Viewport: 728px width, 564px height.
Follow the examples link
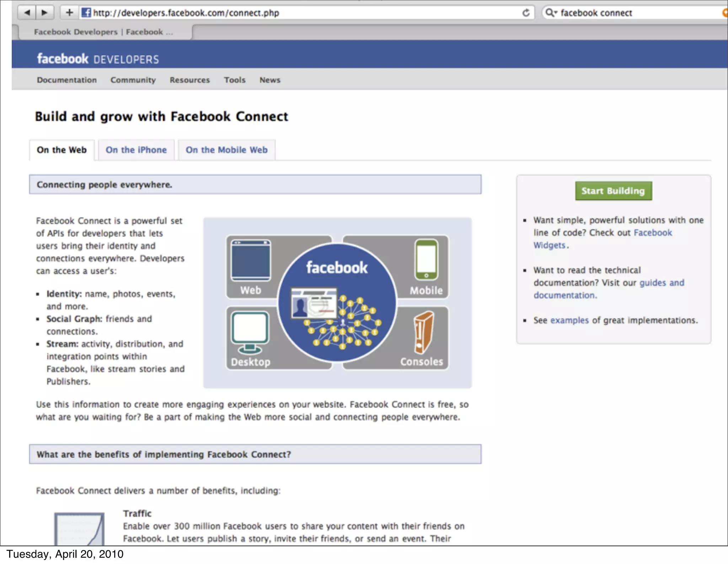[x=569, y=321]
